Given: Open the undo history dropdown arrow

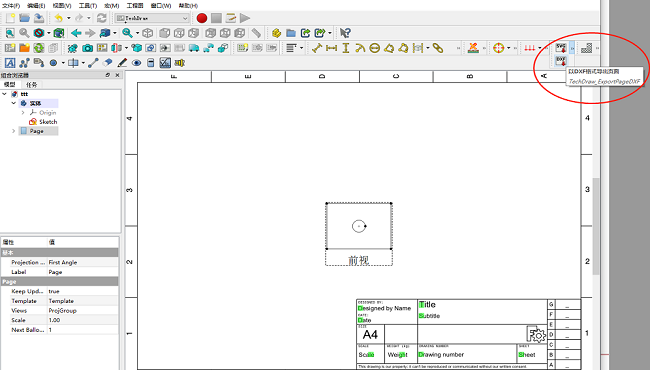Looking at the screenshot, I should click(x=69, y=18).
